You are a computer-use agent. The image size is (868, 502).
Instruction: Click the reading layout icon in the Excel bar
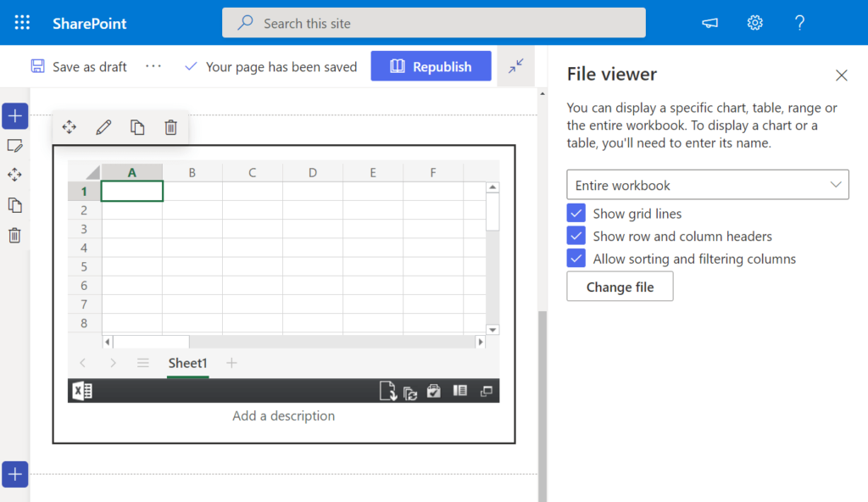click(460, 391)
